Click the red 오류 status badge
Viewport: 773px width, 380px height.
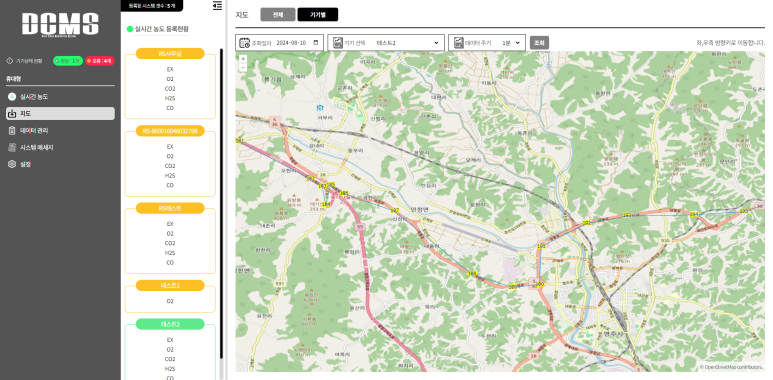100,61
